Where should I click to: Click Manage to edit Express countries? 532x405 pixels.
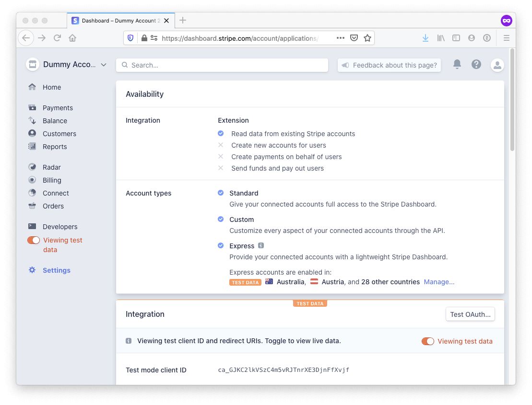pos(438,282)
